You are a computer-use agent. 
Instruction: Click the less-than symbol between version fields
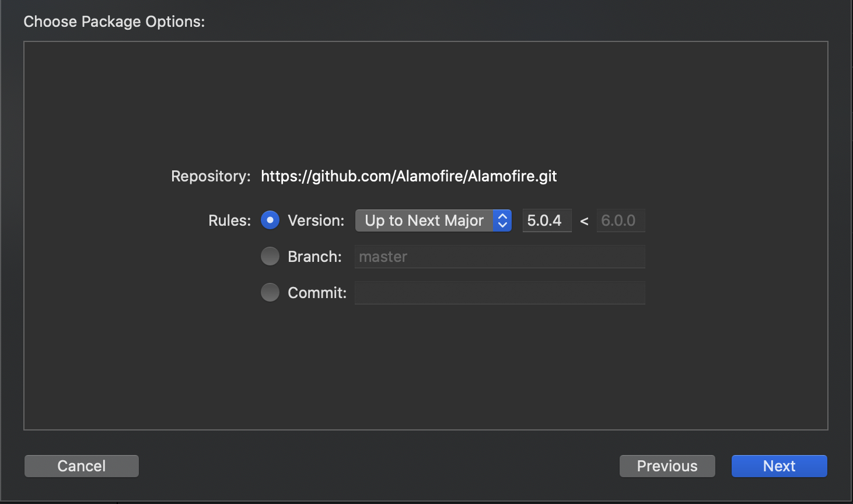point(584,221)
